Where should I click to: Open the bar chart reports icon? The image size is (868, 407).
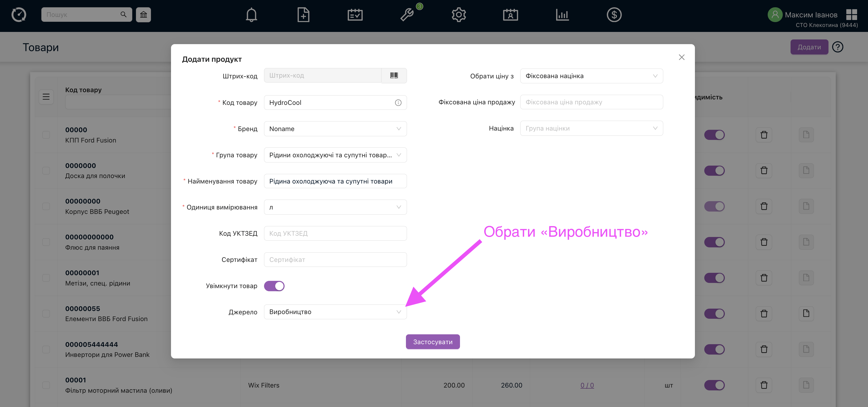coord(562,15)
